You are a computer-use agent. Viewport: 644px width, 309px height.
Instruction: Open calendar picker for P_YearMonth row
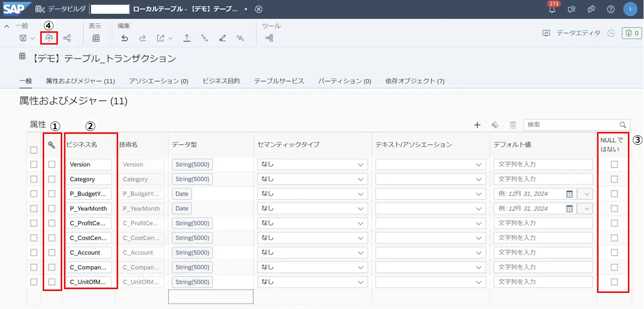point(570,208)
